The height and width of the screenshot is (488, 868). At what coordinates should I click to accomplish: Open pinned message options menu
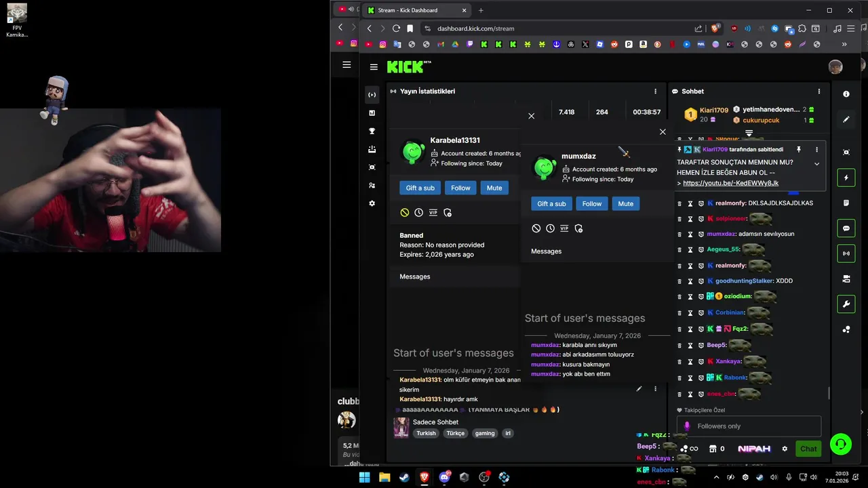pyautogui.click(x=816, y=149)
